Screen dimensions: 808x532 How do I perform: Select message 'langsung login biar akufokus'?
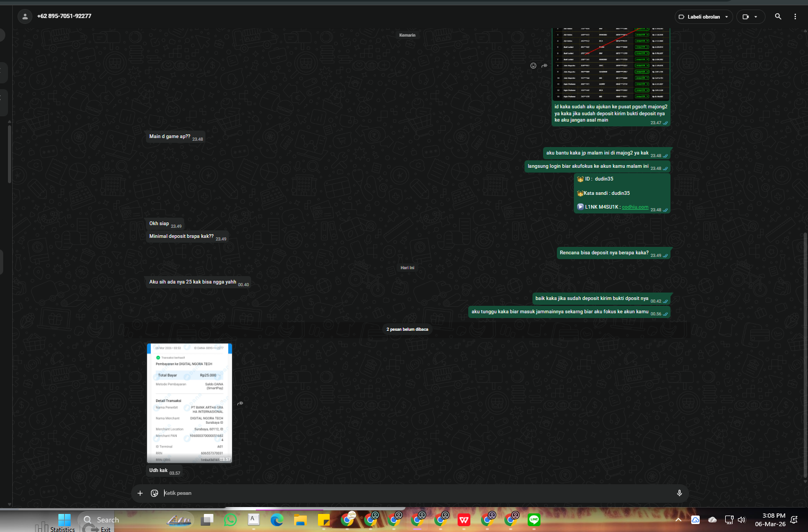(597, 167)
